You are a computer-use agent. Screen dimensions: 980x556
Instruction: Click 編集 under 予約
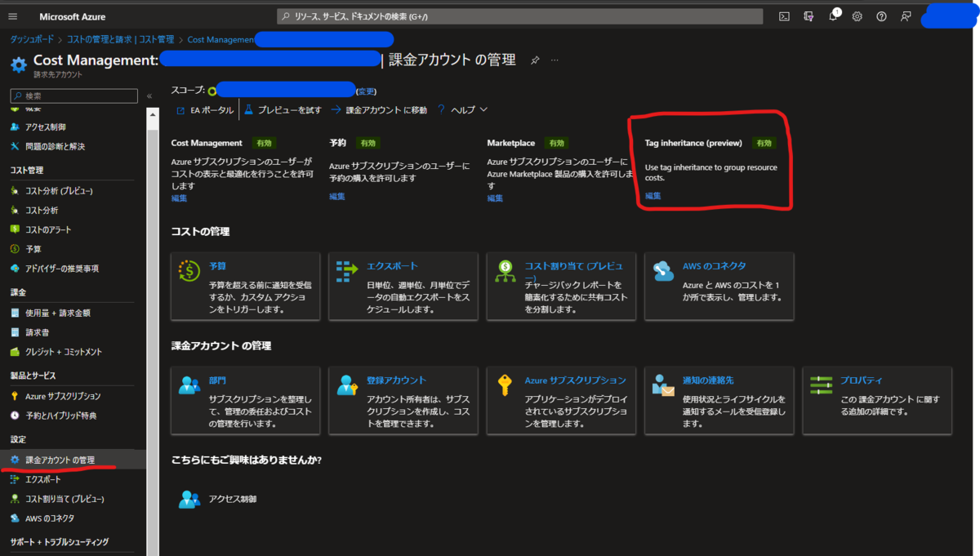tap(337, 196)
